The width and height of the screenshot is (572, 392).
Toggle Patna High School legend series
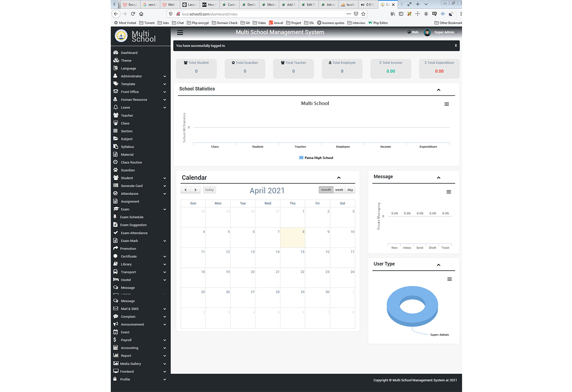click(x=316, y=158)
